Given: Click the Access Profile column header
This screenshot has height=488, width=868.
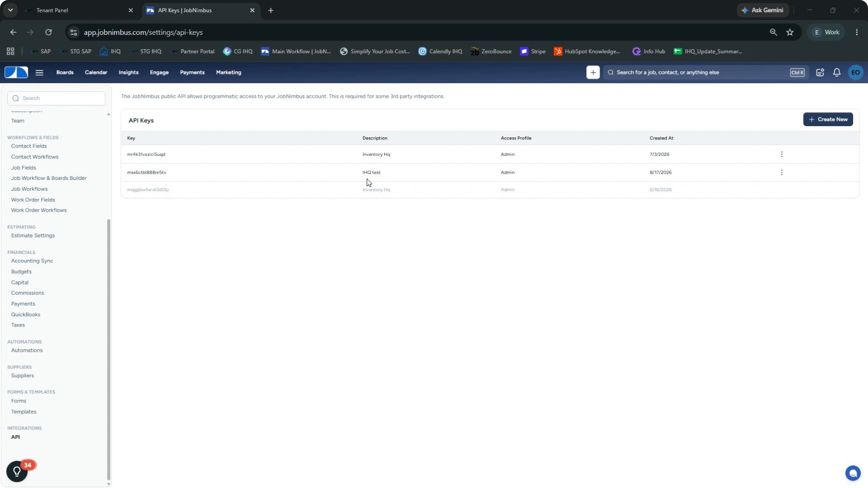Looking at the screenshot, I should point(516,138).
